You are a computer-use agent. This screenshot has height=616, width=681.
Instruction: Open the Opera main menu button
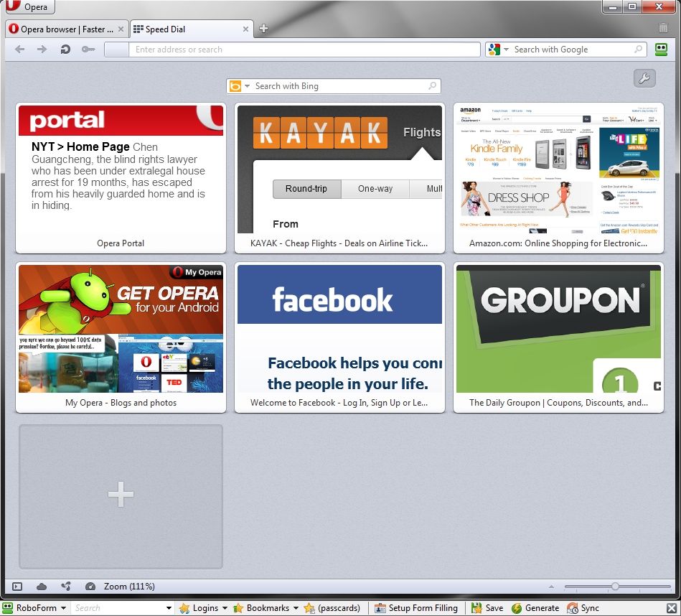(x=30, y=6)
